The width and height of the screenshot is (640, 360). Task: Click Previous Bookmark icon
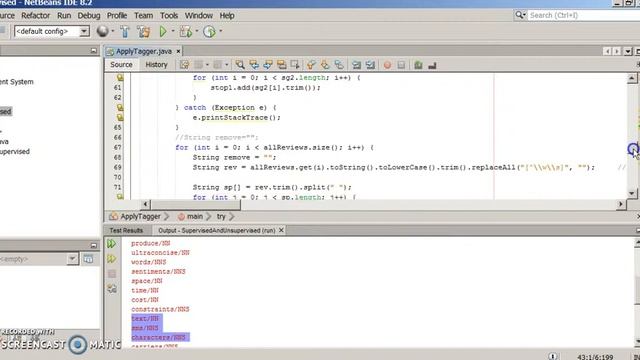pyautogui.click(x=311, y=65)
